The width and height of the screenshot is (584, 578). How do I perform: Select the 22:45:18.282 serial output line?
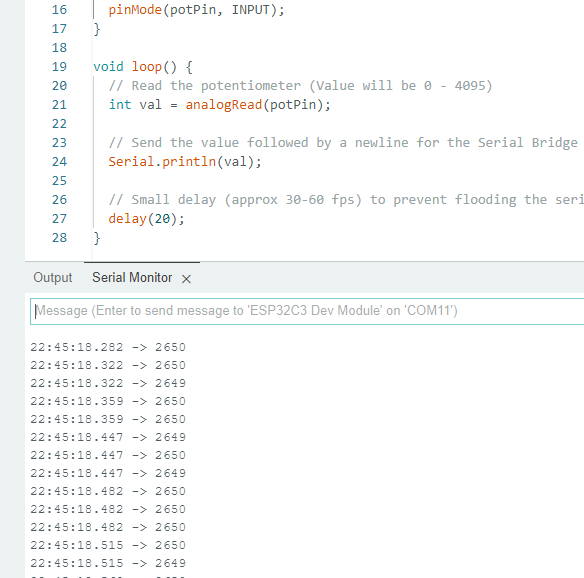(108, 347)
